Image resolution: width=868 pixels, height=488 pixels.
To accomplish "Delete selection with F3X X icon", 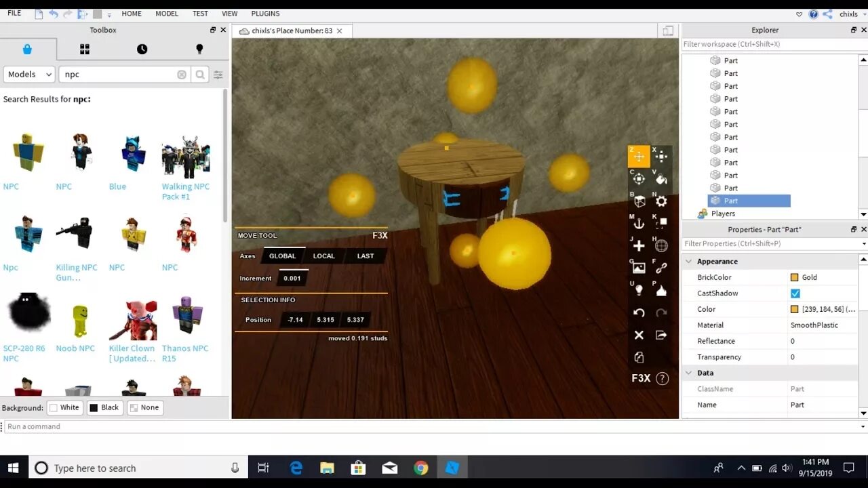I will [x=639, y=335].
